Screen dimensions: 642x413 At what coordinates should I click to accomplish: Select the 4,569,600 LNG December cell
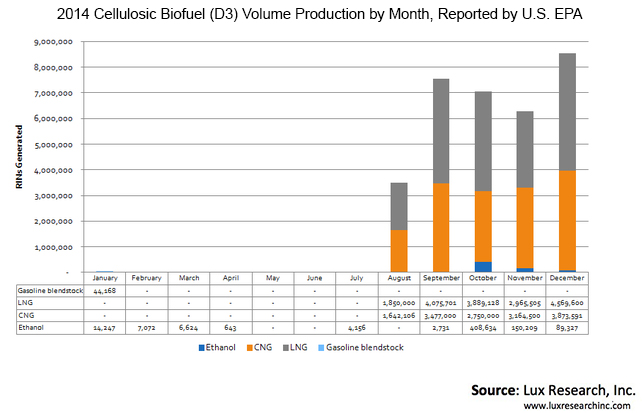tap(567, 303)
